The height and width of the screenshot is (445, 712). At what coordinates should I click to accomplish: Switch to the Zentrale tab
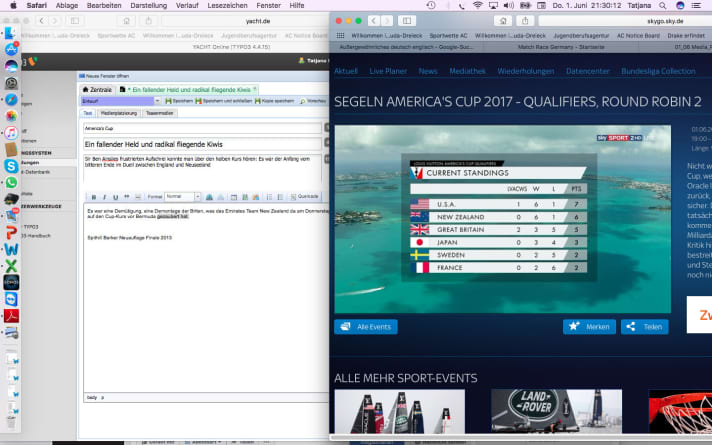97,89
